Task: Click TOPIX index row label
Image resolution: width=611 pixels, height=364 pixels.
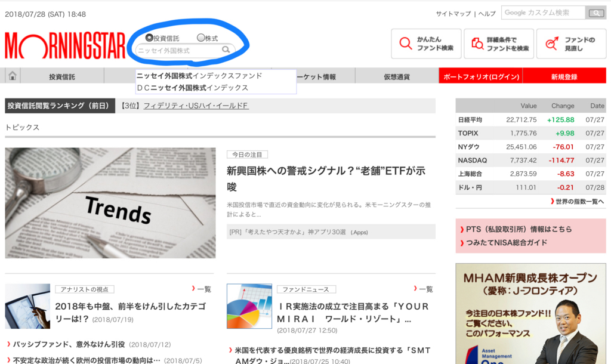Action: click(468, 133)
